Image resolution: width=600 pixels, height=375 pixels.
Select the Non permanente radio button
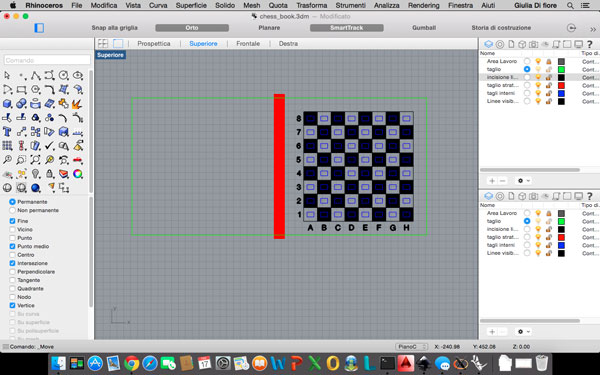coord(12,210)
